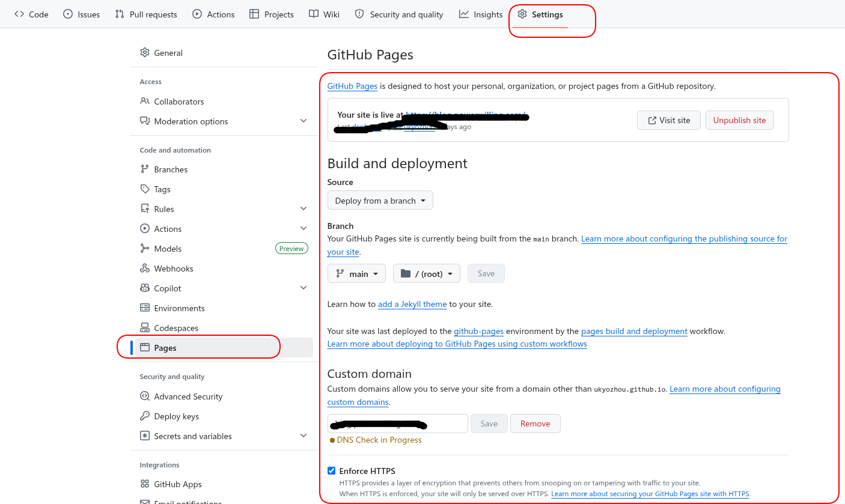845x504 pixels.
Task: Expand the Secrets and variables section
Action: click(x=304, y=436)
